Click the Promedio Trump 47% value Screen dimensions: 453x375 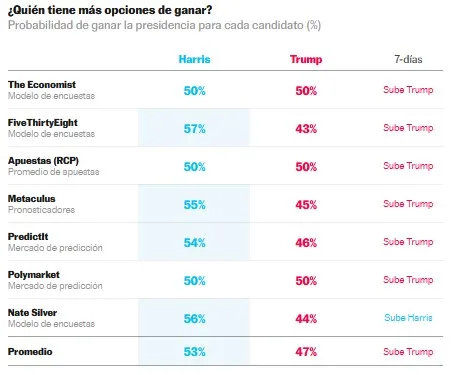306,352
